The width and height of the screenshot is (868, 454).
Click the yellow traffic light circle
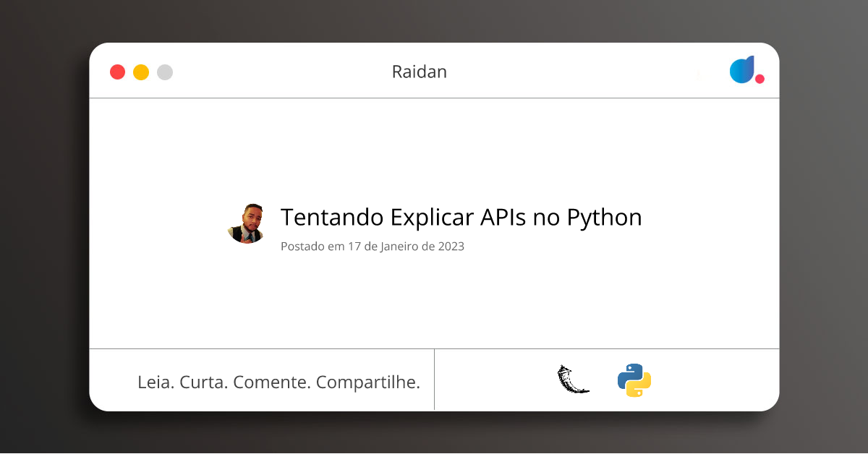(141, 72)
